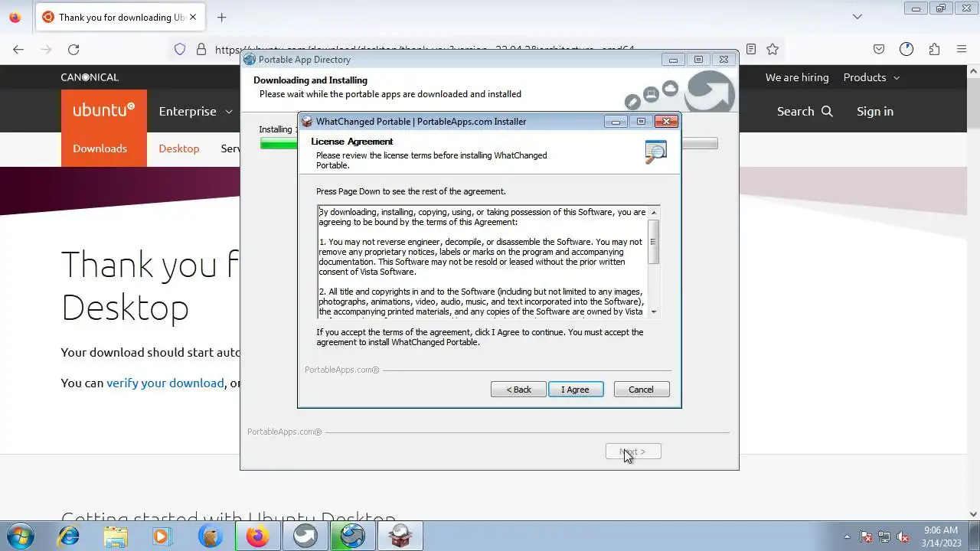This screenshot has width=980, height=551.
Task: Click the Portable App Directory title icon
Action: click(250, 60)
